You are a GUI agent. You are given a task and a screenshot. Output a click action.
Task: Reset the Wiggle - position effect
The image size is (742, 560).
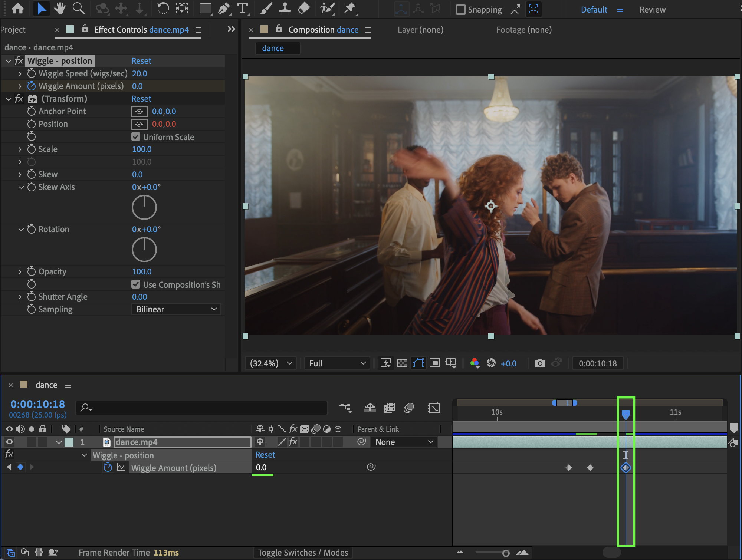pyautogui.click(x=141, y=61)
